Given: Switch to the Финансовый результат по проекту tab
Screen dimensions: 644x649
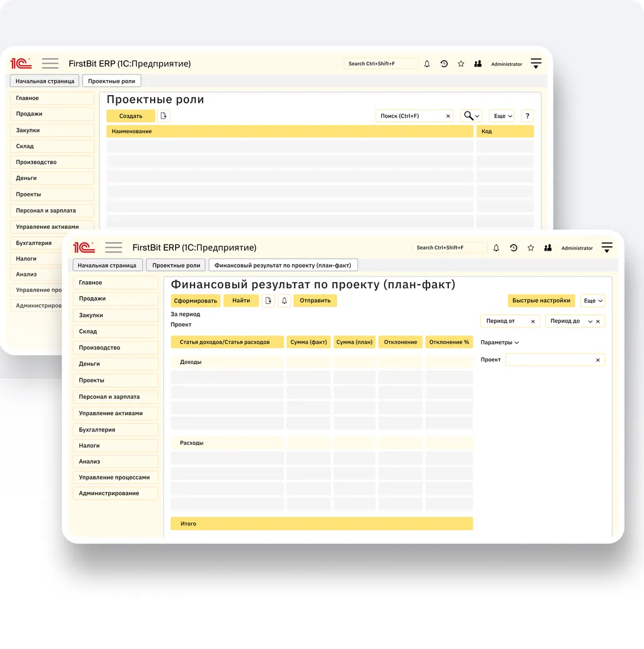Looking at the screenshot, I should pos(283,265).
